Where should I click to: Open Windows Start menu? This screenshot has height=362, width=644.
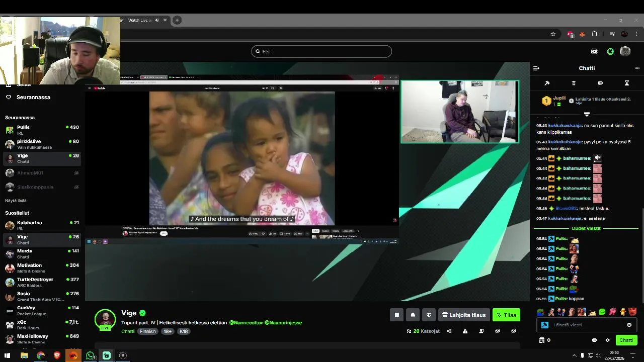click(8, 355)
